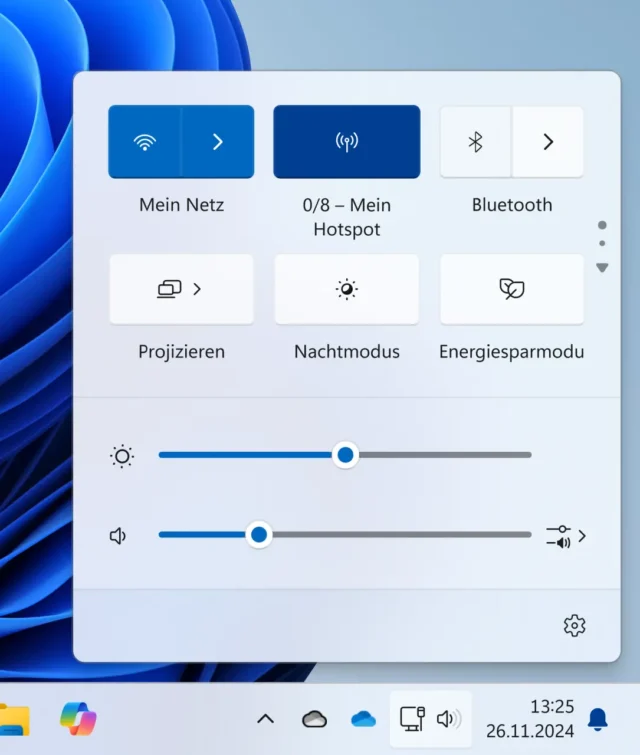Toggle the Bluetooth button on
This screenshot has width=640, height=755.
476,142
